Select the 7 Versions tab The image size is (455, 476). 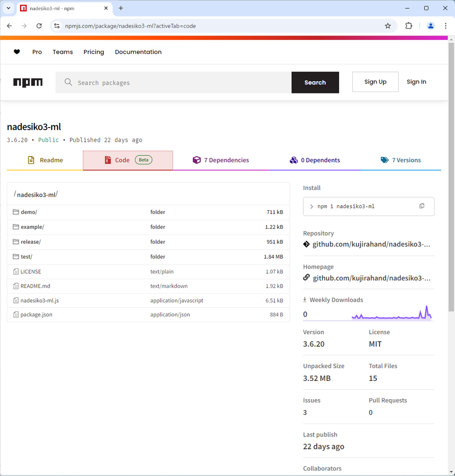tap(401, 160)
